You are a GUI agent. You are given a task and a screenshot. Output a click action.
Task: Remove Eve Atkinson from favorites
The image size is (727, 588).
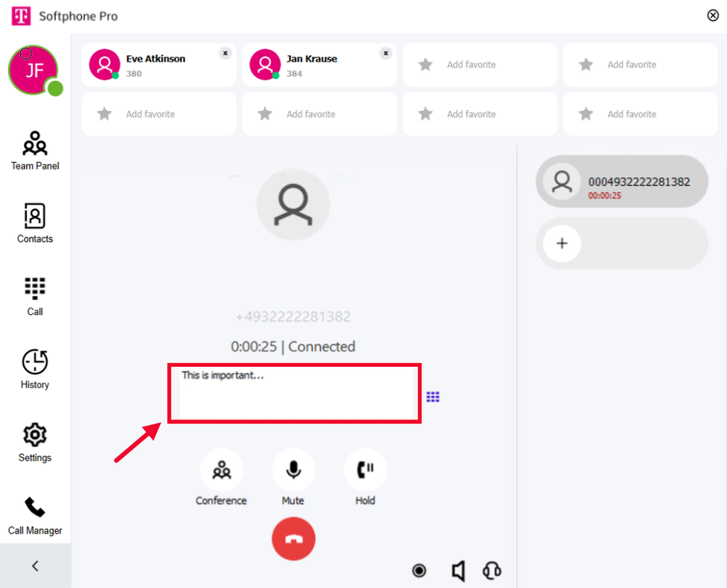tap(225, 54)
